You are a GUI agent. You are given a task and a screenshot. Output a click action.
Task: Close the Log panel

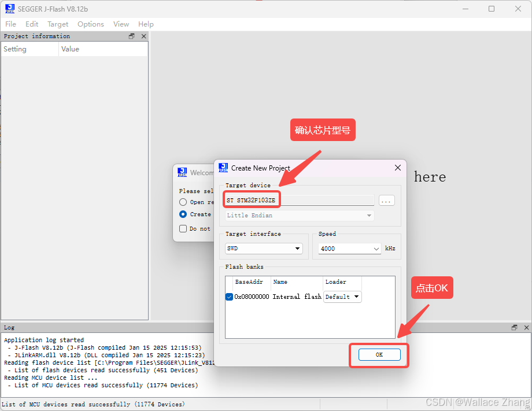527,327
